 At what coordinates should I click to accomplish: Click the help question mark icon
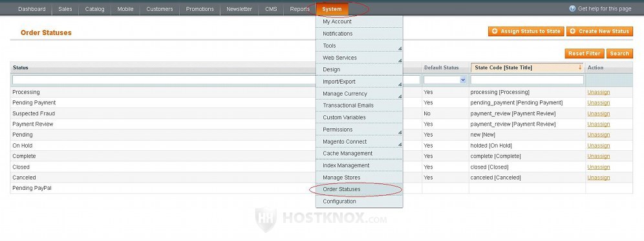[572, 8]
